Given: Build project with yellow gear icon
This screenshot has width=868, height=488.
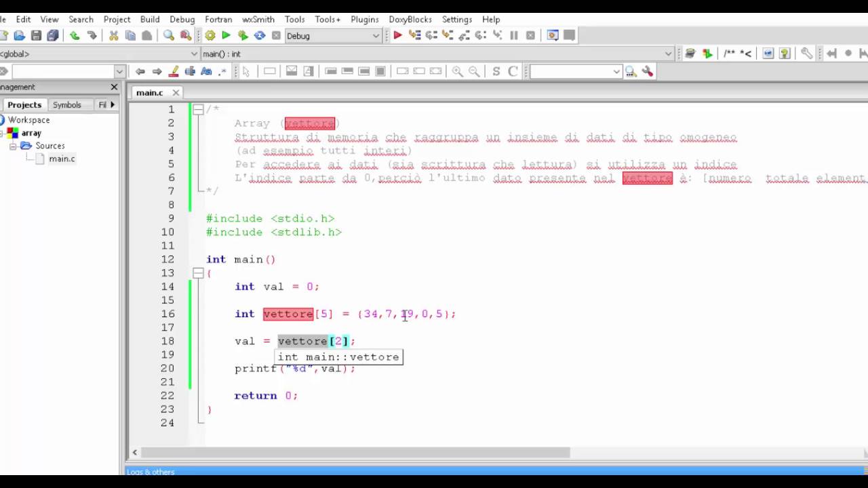Looking at the screenshot, I should [x=210, y=36].
